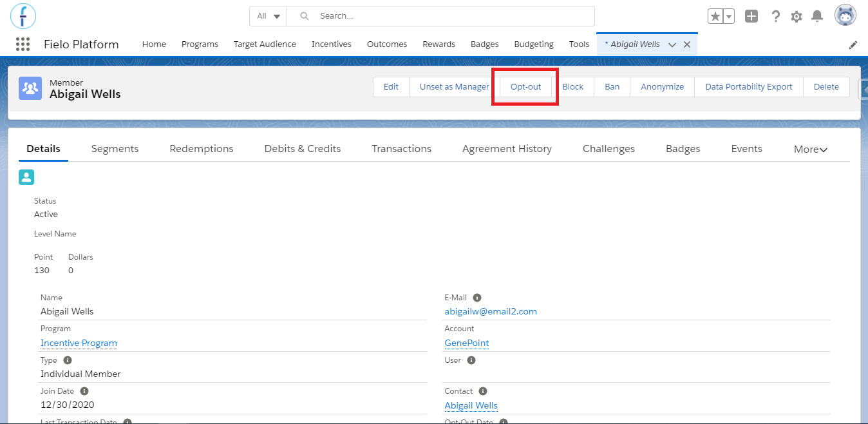Open the Abigail Wells contact link

pos(471,405)
